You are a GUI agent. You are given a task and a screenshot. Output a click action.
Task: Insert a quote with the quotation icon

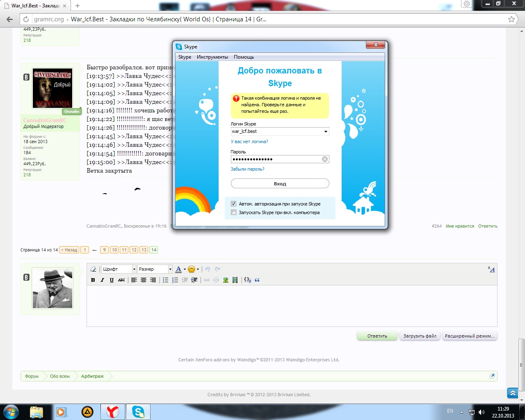[257, 280]
